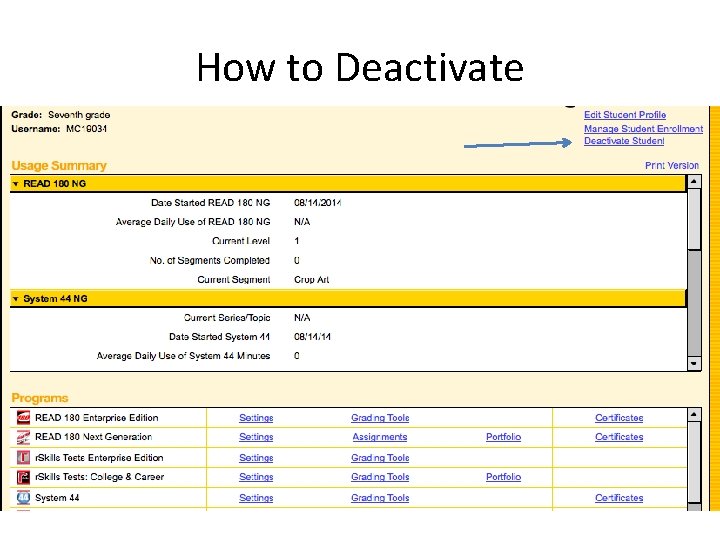Click the Date Started READ 180 NG label
This screenshot has width=720, height=540.
click(x=210, y=202)
